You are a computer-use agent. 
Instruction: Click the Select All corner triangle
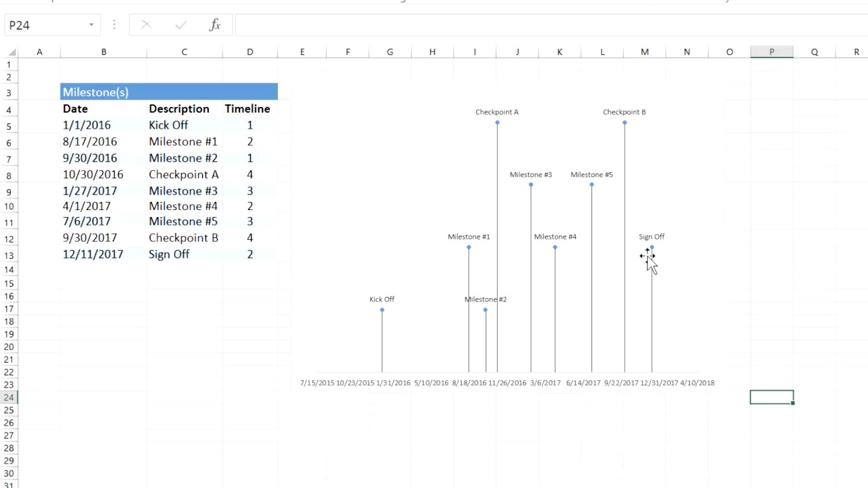tap(12, 52)
